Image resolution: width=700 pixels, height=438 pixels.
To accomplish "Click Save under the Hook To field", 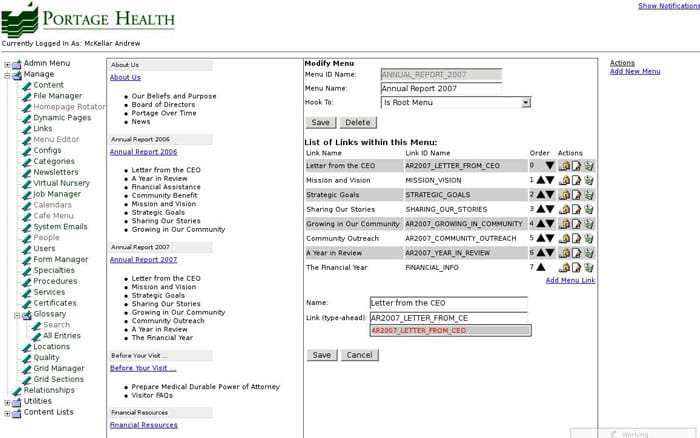I will [321, 122].
